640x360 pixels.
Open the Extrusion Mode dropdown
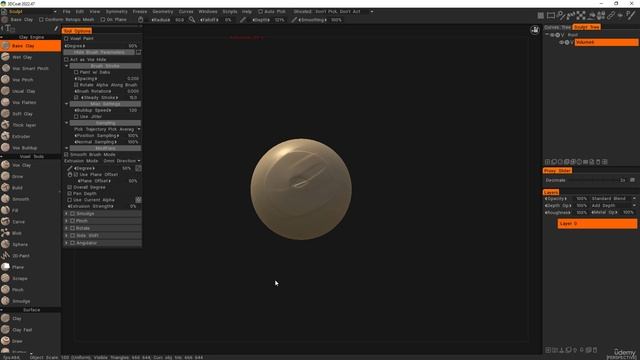click(x=122, y=161)
